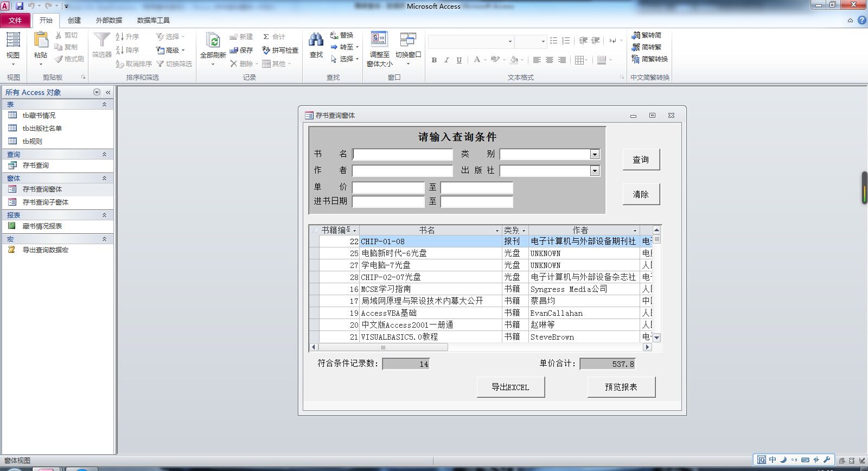Toggle italic text formatting
Screen dimensions: 868x471
click(x=446, y=60)
